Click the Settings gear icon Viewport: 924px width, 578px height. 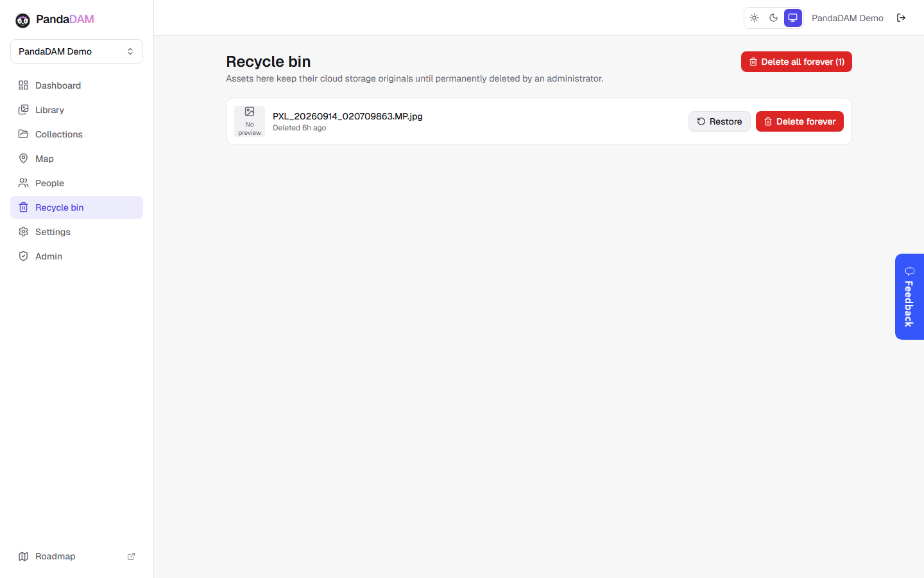tap(24, 232)
